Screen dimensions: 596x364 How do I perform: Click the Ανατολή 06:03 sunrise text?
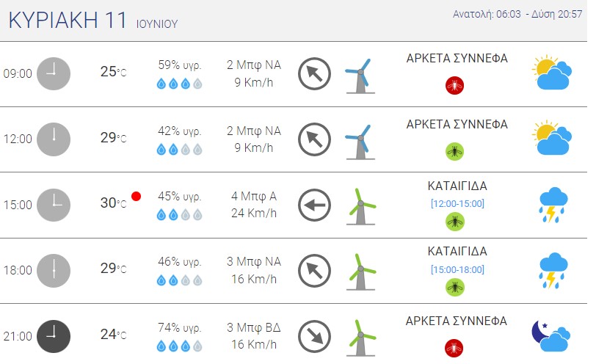tap(487, 14)
